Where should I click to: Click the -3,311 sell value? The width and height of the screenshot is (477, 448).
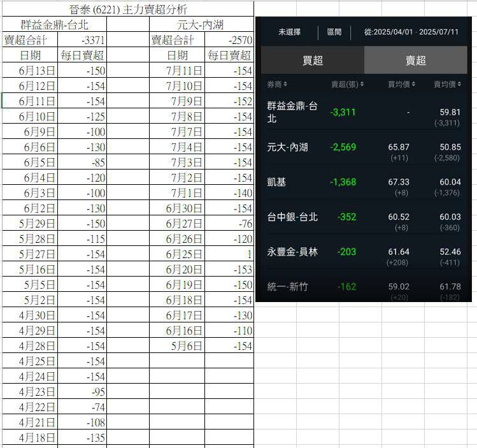[x=343, y=112]
